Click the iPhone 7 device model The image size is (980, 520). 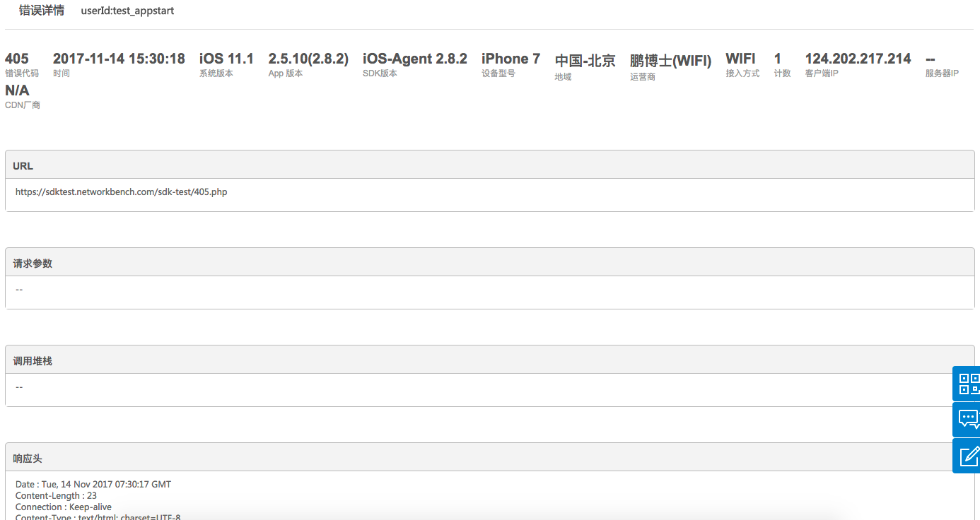click(x=511, y=59)
